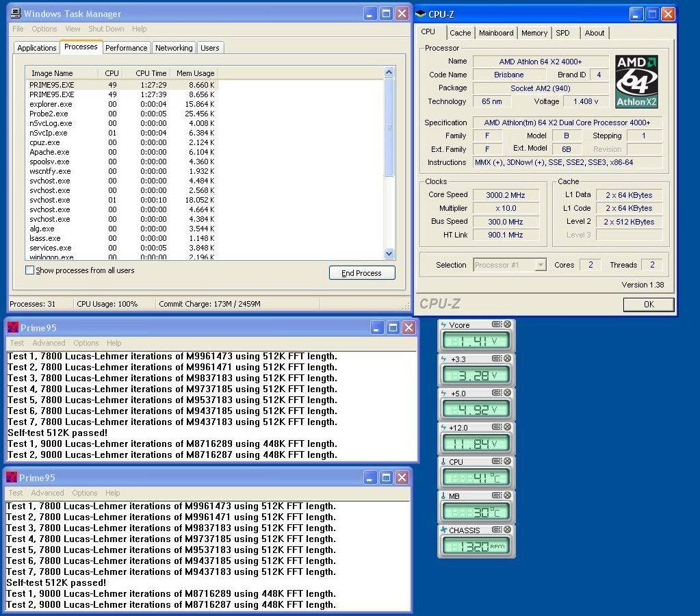The width and height of the screenshot is (700, 616).
Task: Open the About tab in CPU-Z
Action: pyautogui.click(x=594, y=33)
